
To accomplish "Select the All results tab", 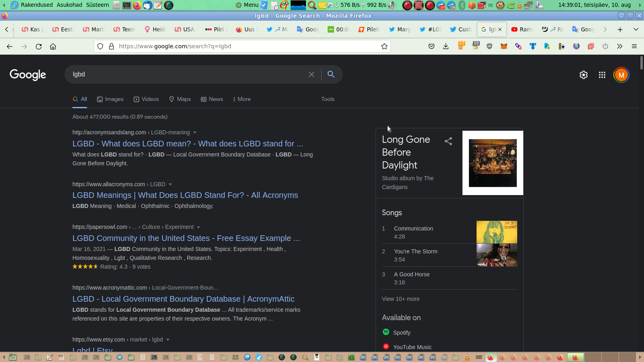I will tap(80, 99).
